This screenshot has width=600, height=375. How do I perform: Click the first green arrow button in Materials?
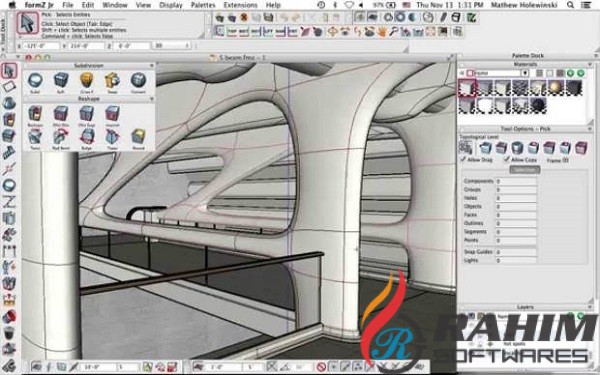click(x=571, y=73)
